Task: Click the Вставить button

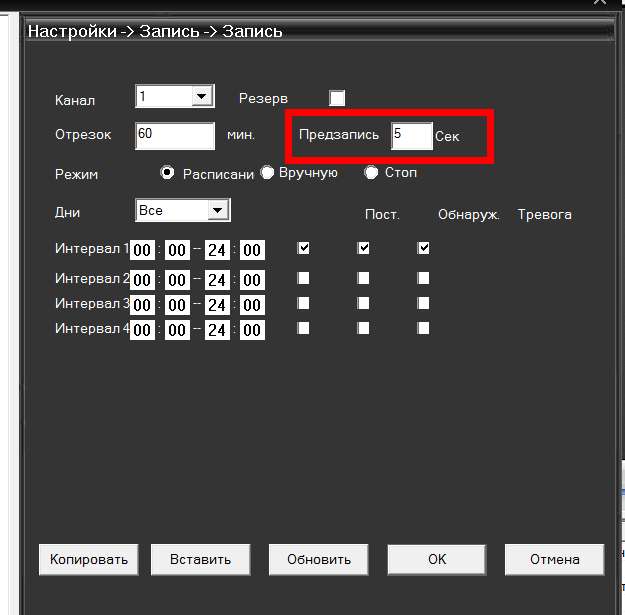Action: pyautogui.click(x=199, y=559)
